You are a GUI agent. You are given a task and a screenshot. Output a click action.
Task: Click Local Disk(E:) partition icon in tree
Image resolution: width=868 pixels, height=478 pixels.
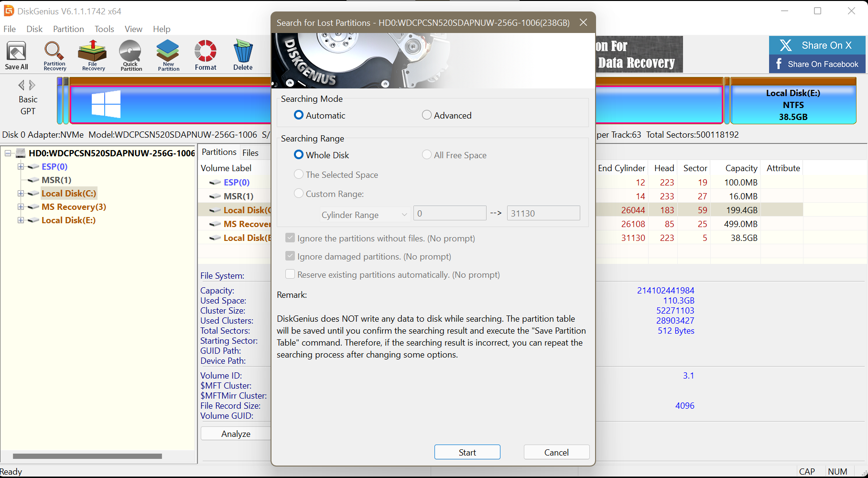click(33, 220)
